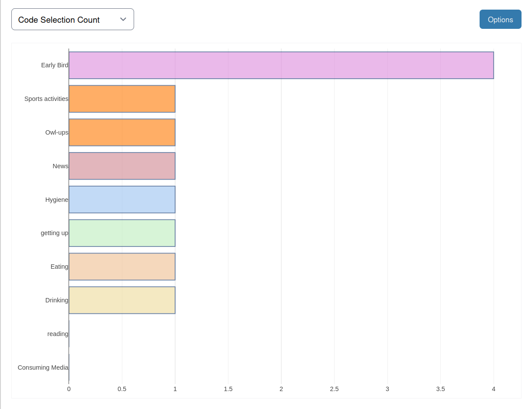
Task: Select the blue Hygiene bar
Action: tap(122, 200)
